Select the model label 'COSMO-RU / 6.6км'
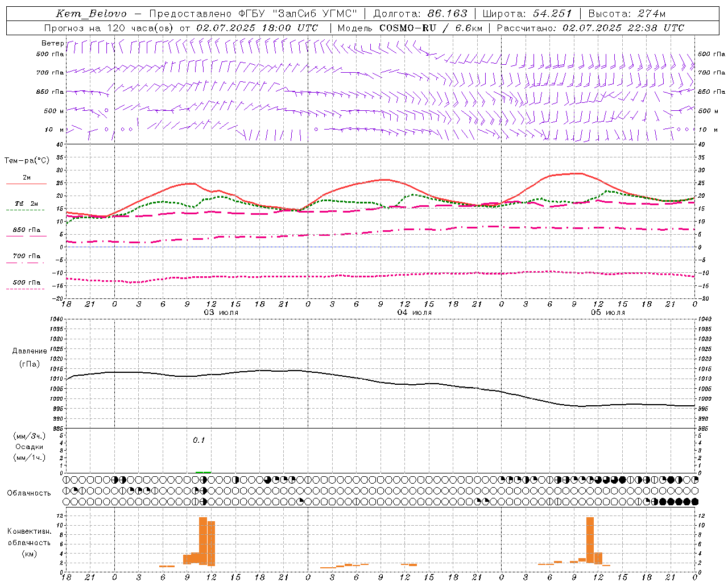The image size is (728, 582). (431, 28)
